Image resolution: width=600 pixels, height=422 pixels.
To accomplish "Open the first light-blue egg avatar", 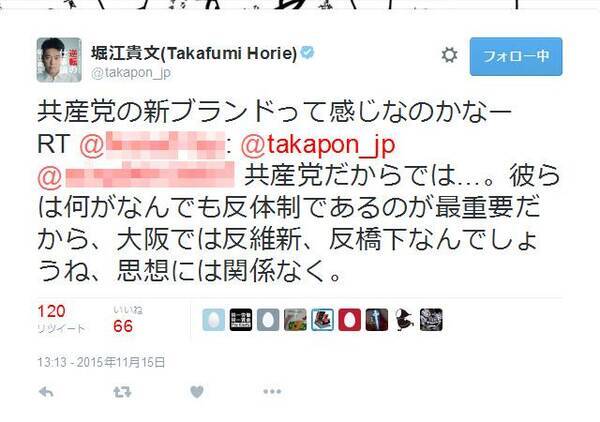I will point(214,319).
